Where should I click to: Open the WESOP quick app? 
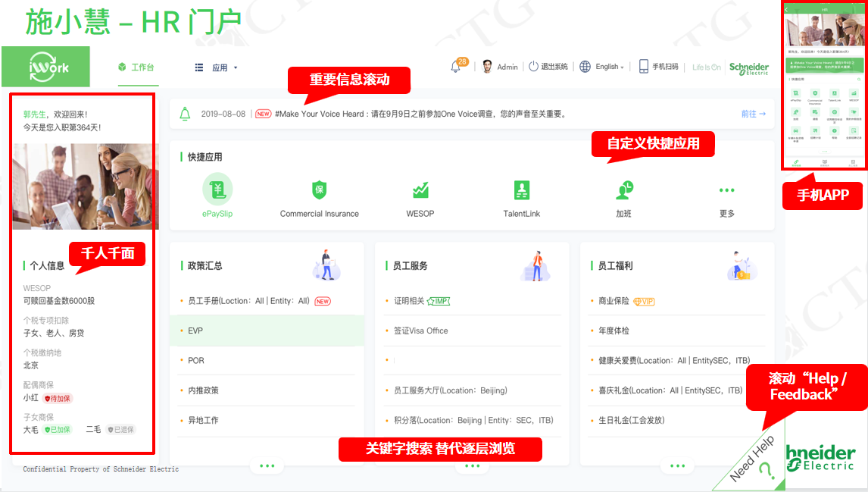point(420,199)
